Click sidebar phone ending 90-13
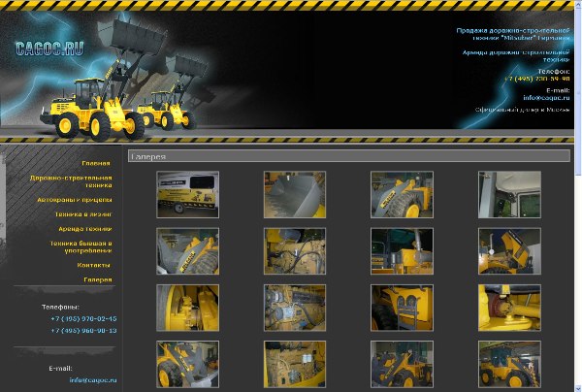The image size is (582, 392). click(83, 330)
